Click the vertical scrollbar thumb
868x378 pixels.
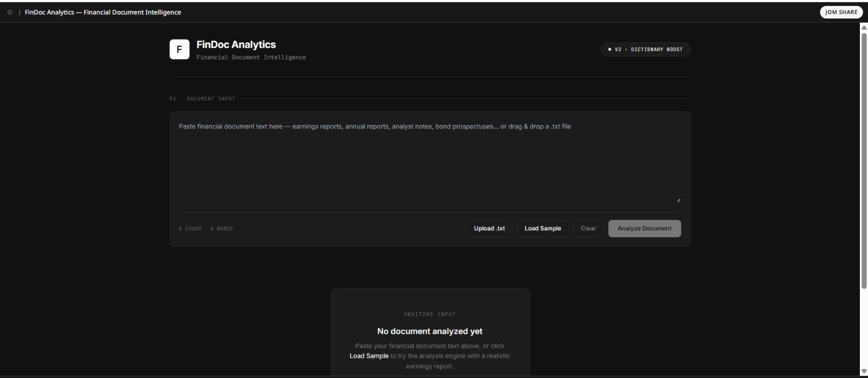coord(864,160)
